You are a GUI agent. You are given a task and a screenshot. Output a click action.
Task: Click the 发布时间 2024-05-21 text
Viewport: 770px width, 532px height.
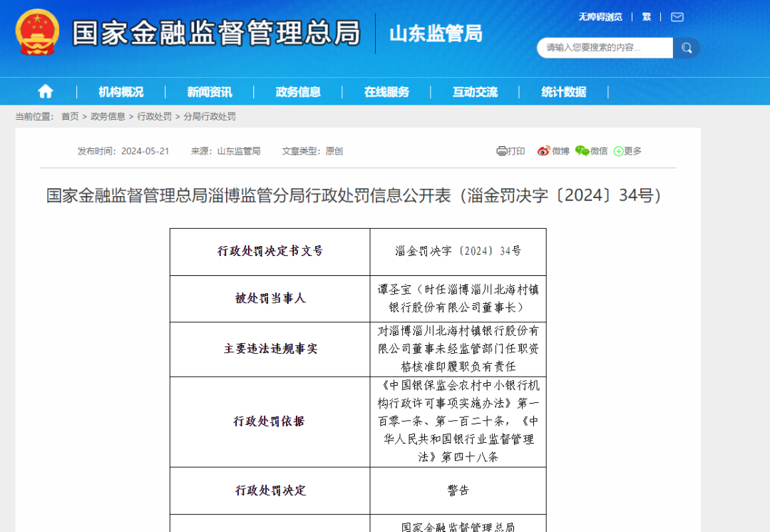point(123,151)
